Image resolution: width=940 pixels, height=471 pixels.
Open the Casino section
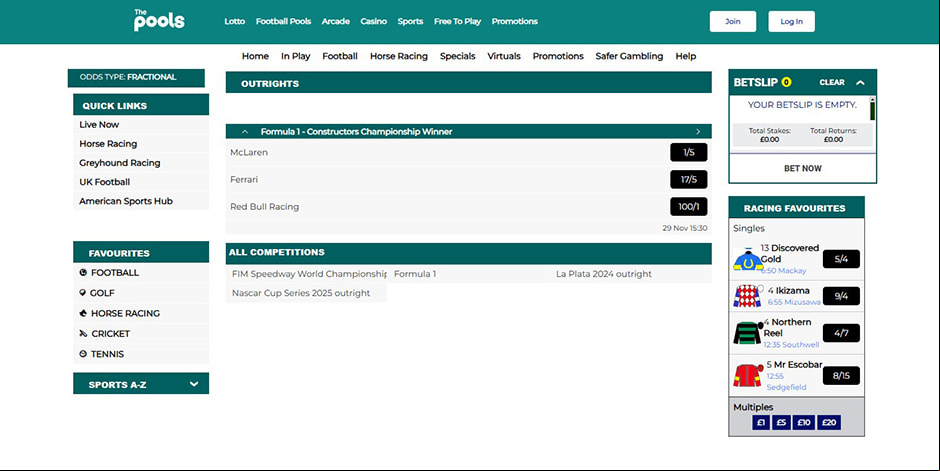tap(373, 21)
